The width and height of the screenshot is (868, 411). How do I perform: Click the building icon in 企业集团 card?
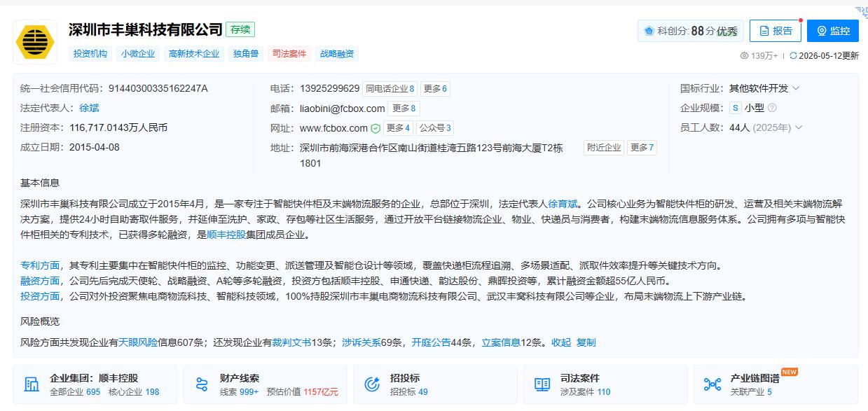(32, 384)
